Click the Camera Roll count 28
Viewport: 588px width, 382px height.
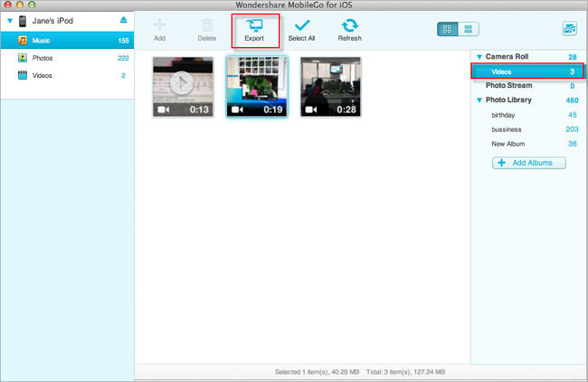(x=573, y=57)
